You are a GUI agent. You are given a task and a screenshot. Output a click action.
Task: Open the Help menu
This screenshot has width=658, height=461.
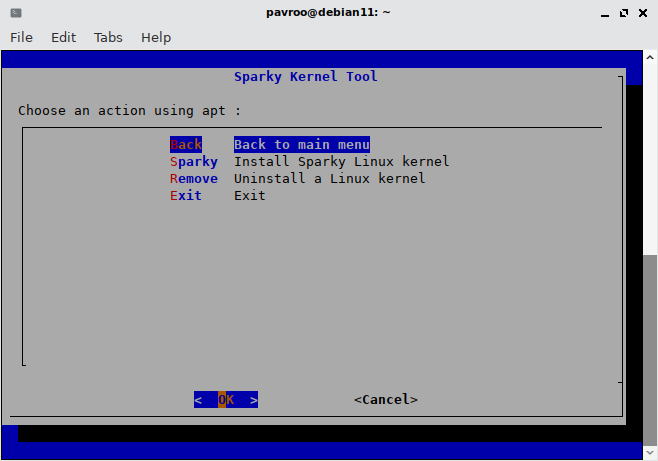point(156,38)
